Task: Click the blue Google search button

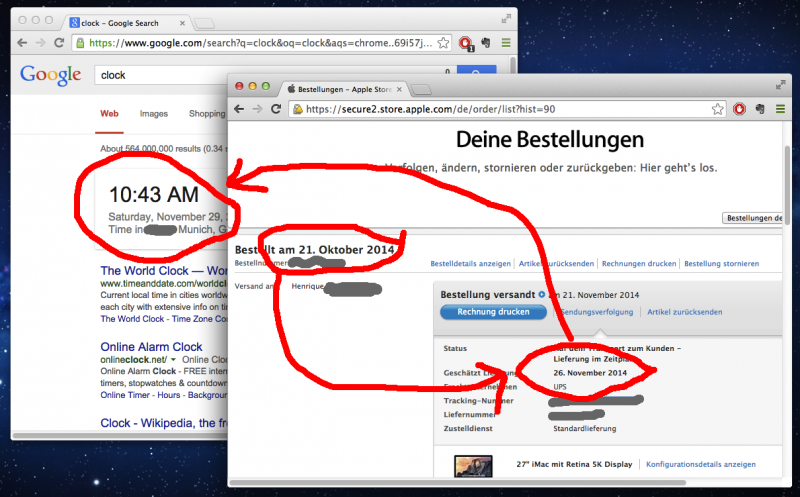Action: [x=476, y=71]
